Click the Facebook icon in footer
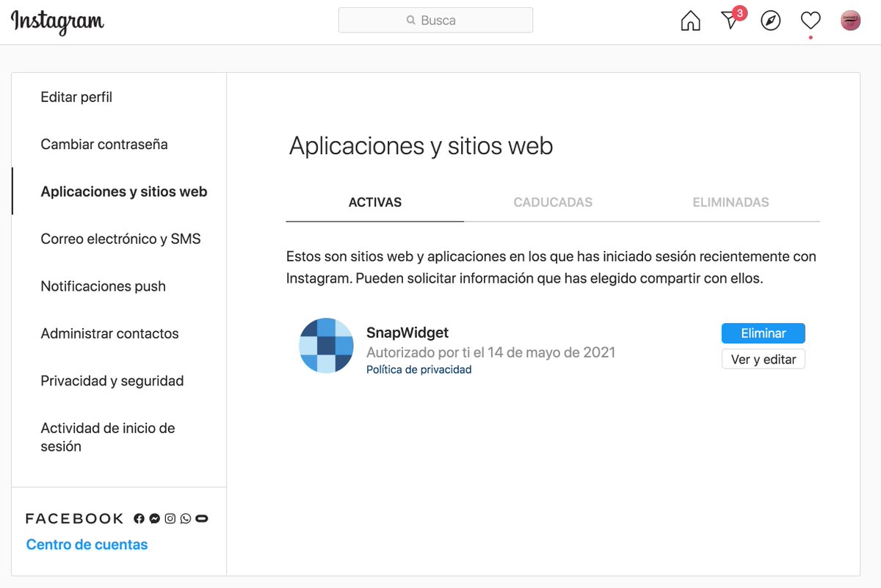Image resolution: width=881 pixels, height=588 pixels. [x=139, y=518]
